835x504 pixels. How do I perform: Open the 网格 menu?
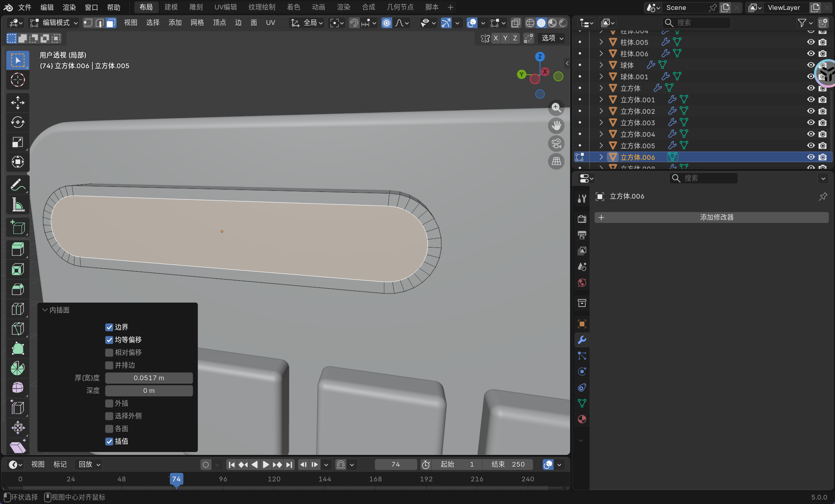tap(197, 23)
